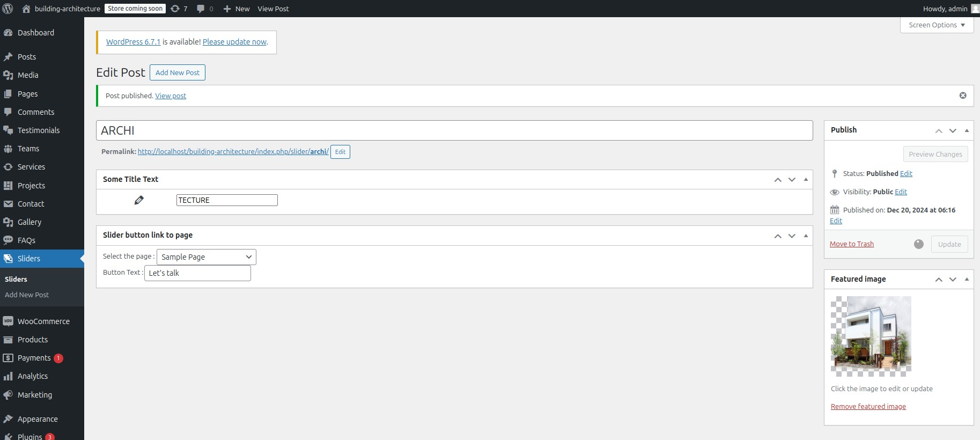Screen dimensions: 980x440
Task: Click the pencil icon in Some Title Text
Action: pyautogui.click(x=139, y=200)
